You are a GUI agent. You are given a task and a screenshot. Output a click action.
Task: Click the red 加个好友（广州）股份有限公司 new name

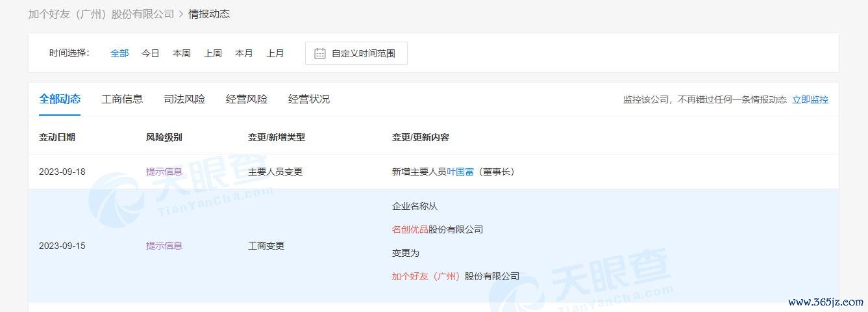tap(456, 276)
